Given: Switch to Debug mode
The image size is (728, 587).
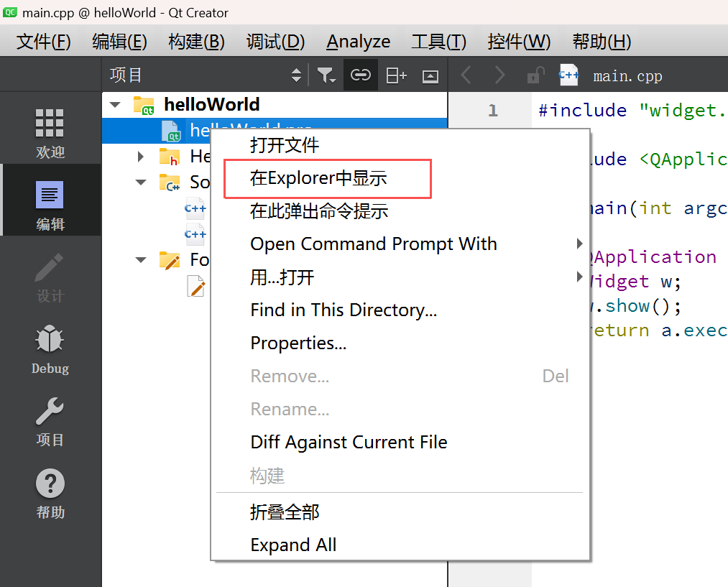Looking at the screenshot, I should (50, 349).
